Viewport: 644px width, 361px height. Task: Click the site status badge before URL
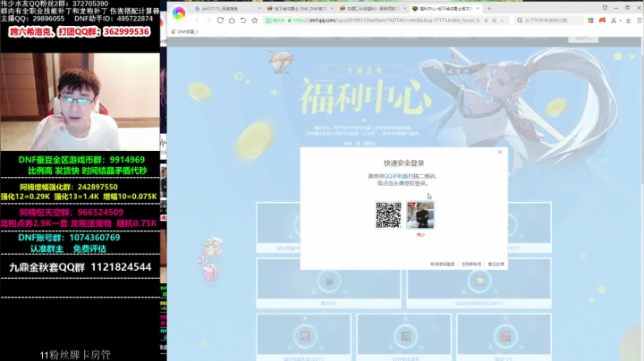point(278,20)
